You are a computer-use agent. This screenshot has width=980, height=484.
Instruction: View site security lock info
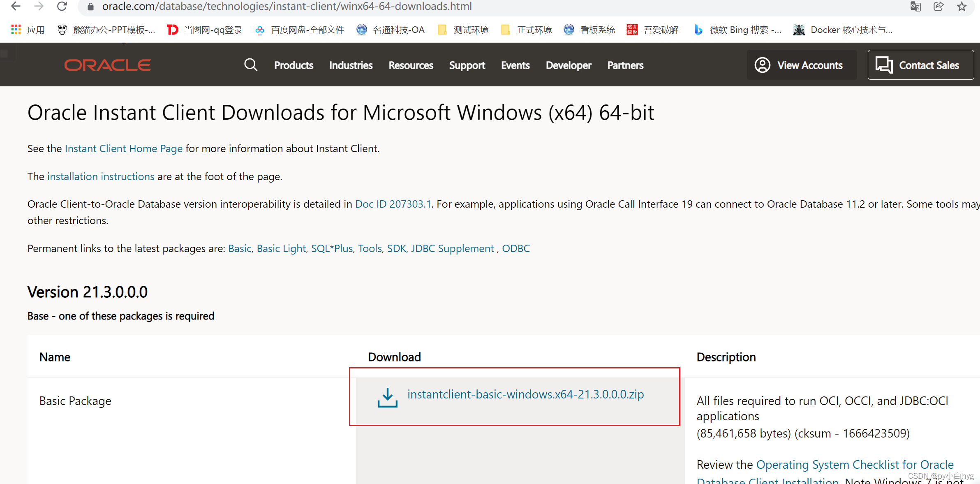coord(90,7)
